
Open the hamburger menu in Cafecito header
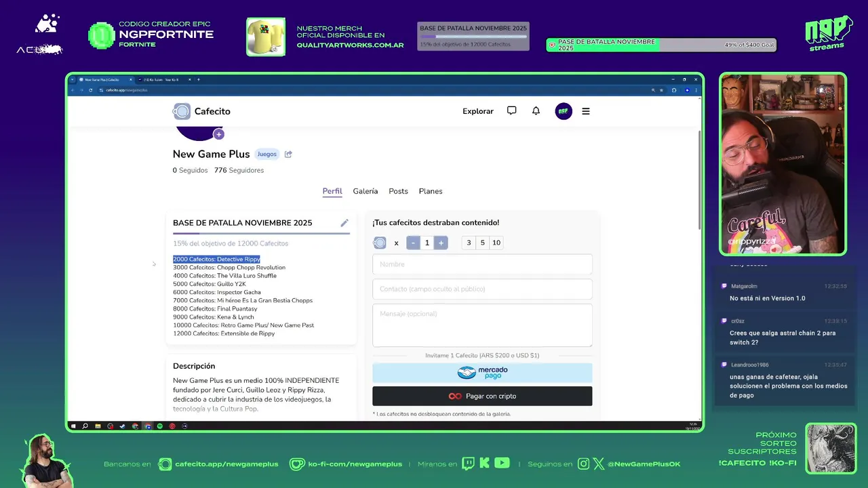[586, 111]
